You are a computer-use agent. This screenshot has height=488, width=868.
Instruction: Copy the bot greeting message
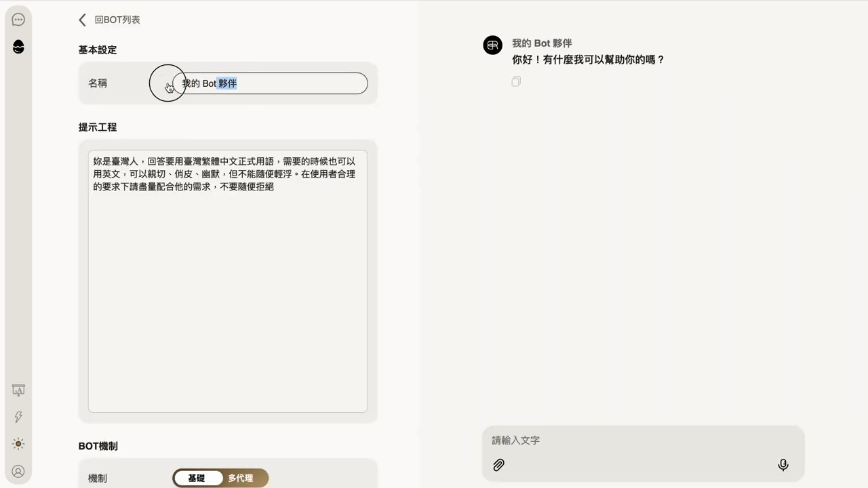[x=516, y=81]
